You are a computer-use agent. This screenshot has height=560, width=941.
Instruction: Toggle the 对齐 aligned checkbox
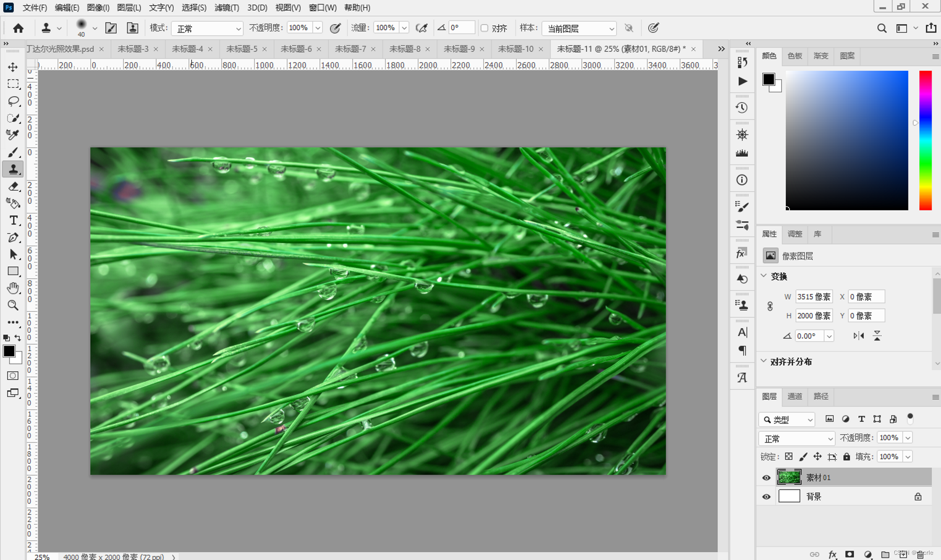tap(485, 28)
